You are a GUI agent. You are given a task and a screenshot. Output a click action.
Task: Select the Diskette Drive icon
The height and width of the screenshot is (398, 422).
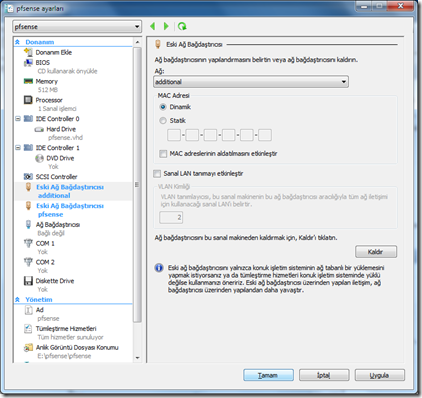tap(28, 281)
